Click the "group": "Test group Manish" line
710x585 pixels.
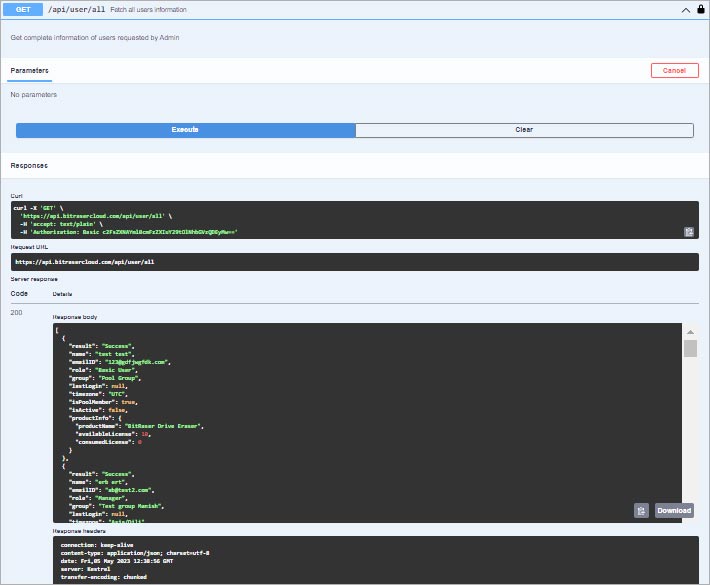116,506
